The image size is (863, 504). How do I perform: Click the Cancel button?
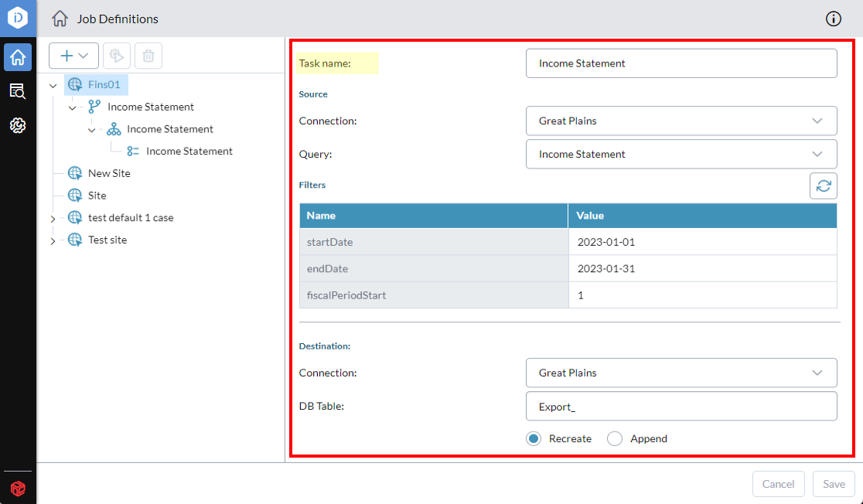coord(778,484)
